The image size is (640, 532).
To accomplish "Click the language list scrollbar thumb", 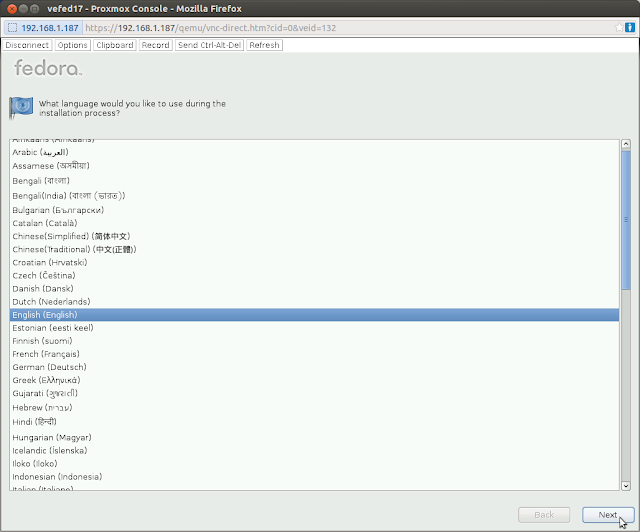I will [x=626, y=220].
